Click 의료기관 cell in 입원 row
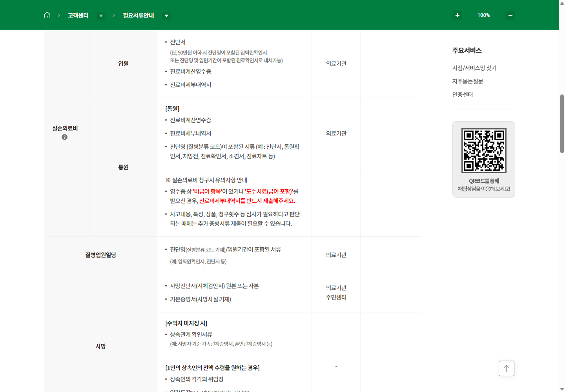The image size is (565, 392). [x=336, y=64]
